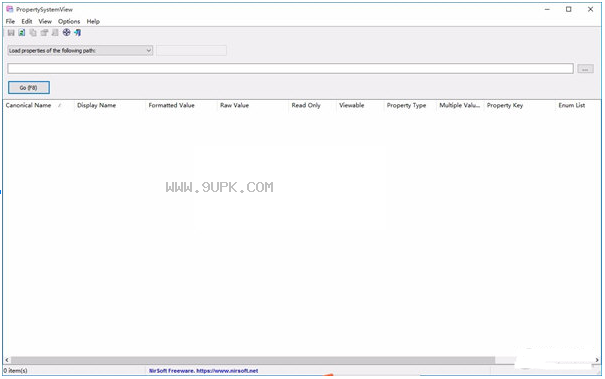Sort by Property Type column
Screen dimensions: 605x379
[x=410, y=105]
